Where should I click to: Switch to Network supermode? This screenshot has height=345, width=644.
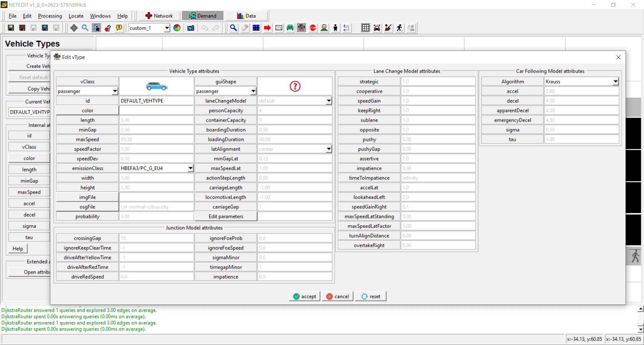[159, 16]
